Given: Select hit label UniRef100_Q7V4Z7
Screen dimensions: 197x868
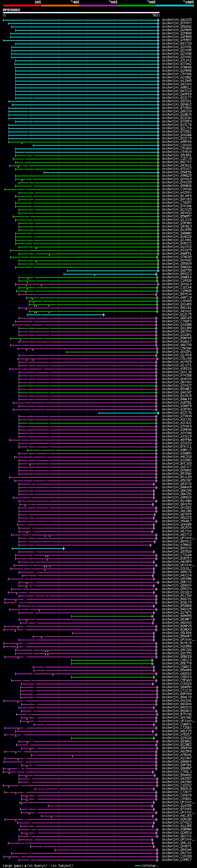Looking at the screenshot, I should point(177,386).
